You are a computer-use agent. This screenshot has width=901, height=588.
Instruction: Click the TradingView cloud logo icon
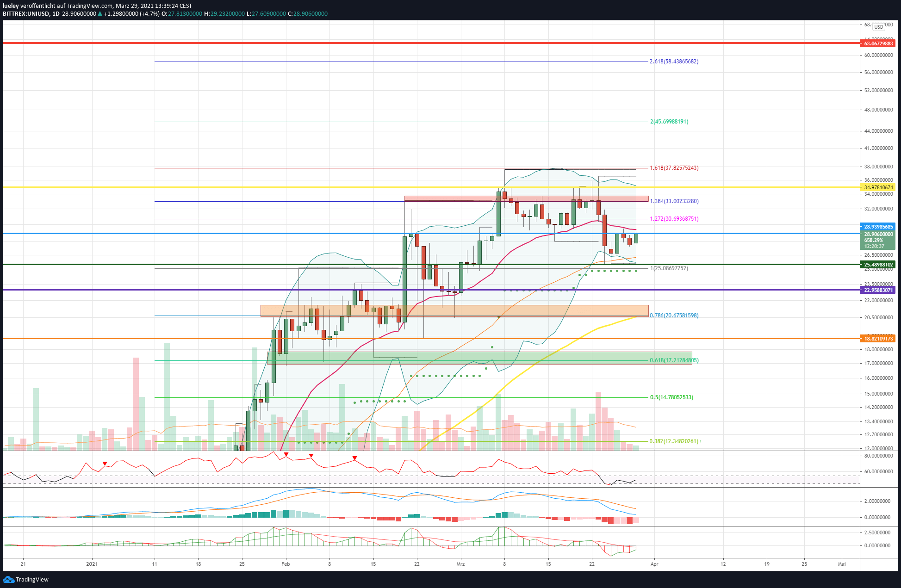tap(8, 579)
